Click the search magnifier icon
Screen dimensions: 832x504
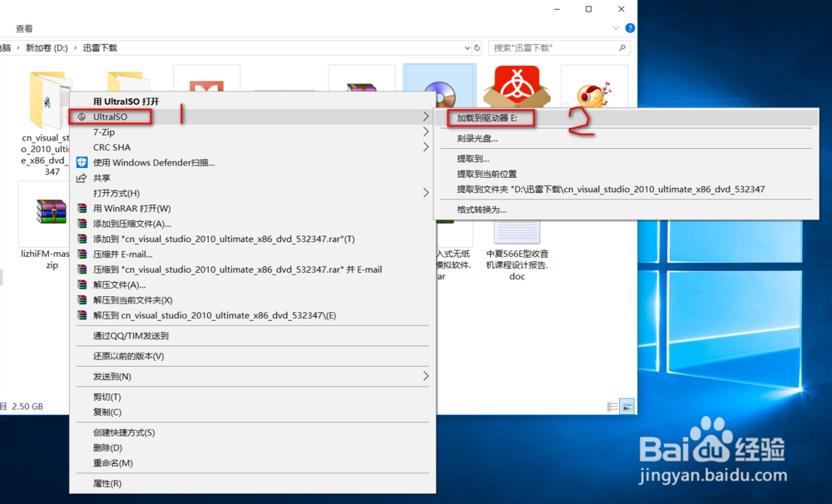click(x=622, y=47)
